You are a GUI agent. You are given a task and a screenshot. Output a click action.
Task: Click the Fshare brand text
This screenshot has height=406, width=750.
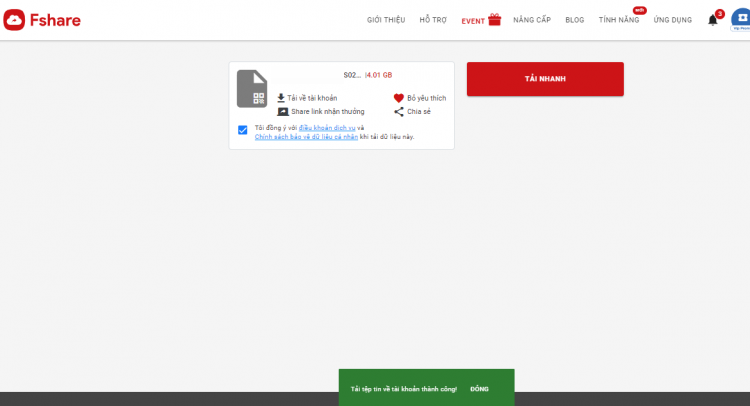point(55,20)
